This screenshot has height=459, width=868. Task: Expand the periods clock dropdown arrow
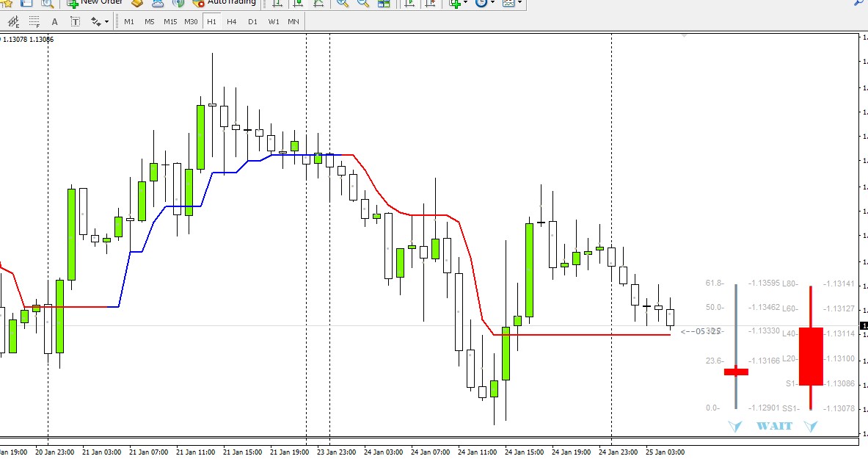click(x=492, y=3)
